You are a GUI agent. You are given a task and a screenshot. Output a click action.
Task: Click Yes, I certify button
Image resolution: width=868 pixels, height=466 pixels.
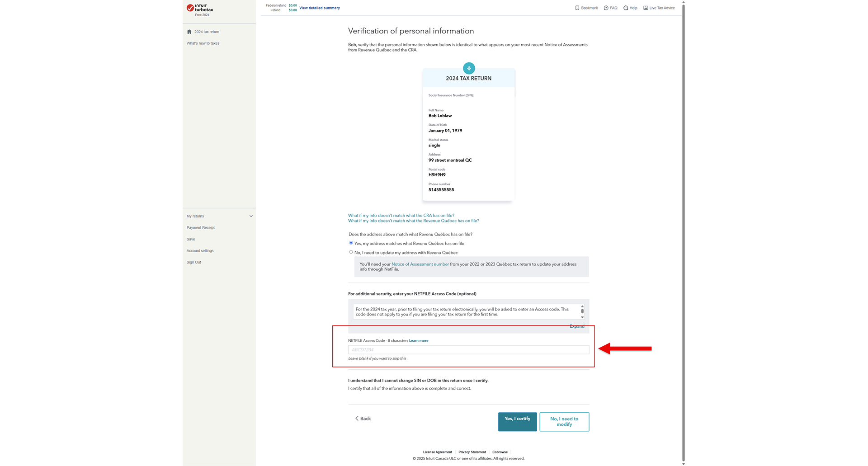coord(518,422)
